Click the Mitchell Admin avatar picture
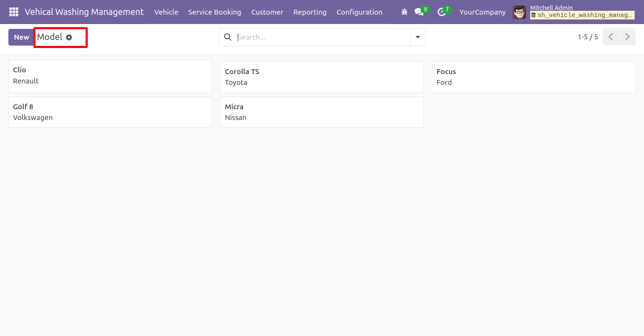 [x=519, y=12]
